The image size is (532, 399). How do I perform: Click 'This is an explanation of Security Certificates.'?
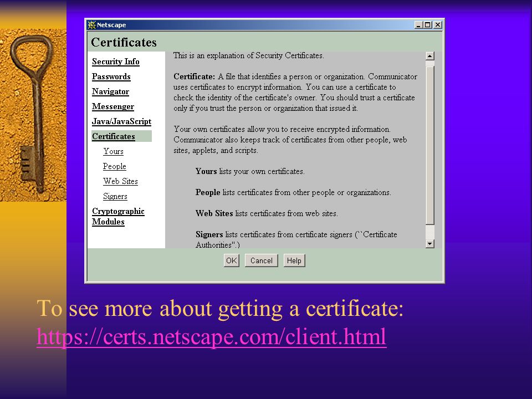(249, 55)
